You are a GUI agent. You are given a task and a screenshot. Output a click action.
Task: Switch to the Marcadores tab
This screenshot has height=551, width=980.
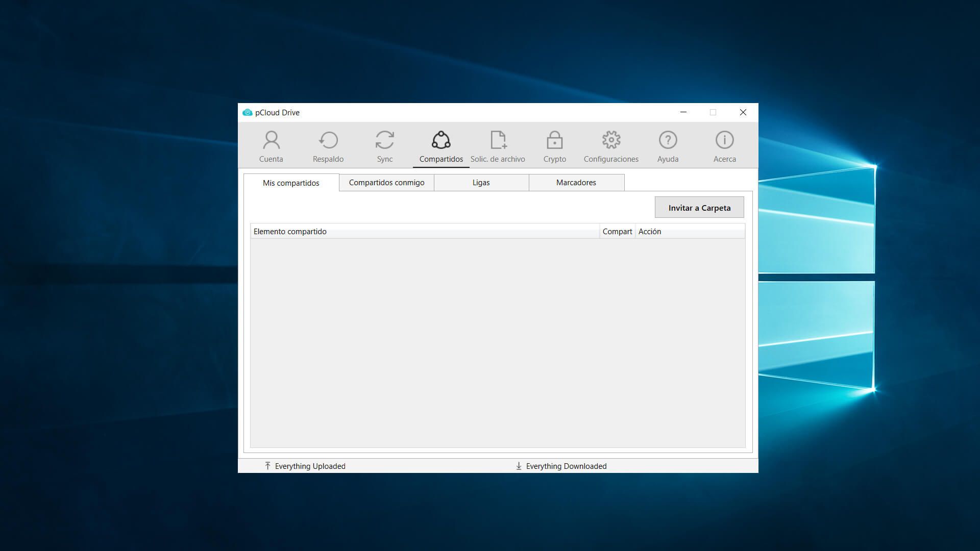click(576, 183)
